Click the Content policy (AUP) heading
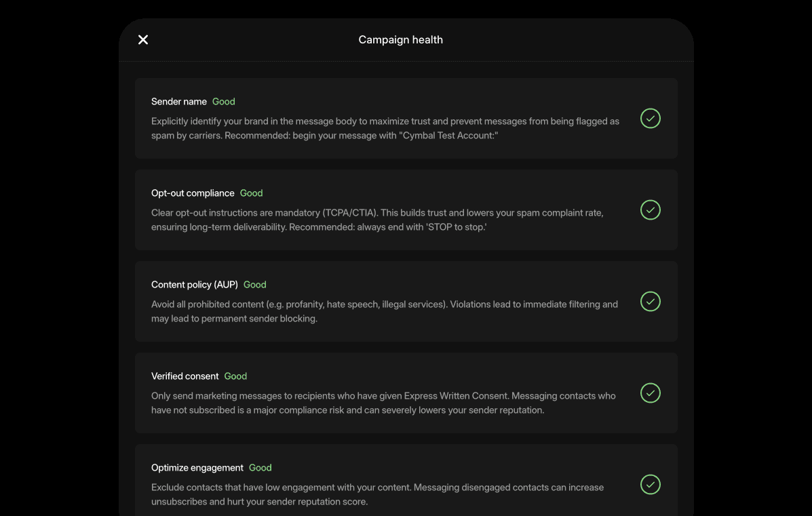 point(195,285)
